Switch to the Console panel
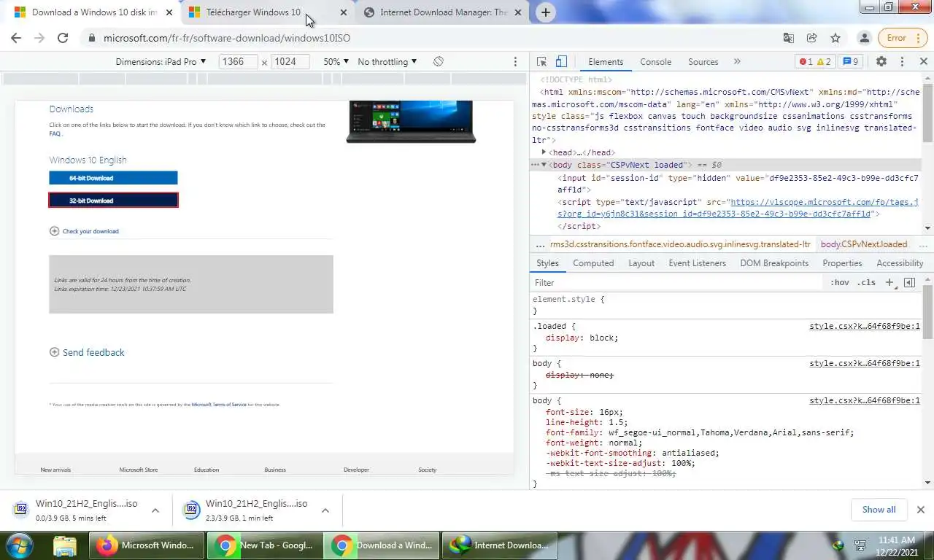The width and height of the screenshot is (934, 560). (x=655, y=62)
